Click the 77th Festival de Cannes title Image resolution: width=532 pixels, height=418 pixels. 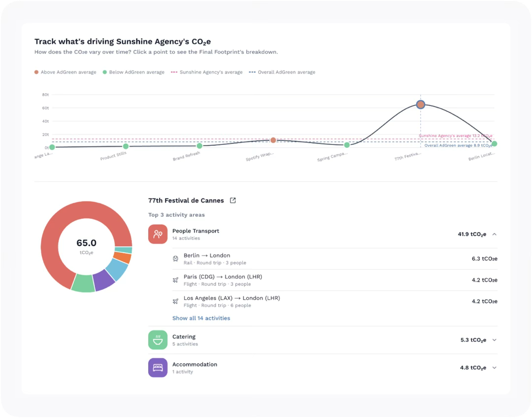186,200
